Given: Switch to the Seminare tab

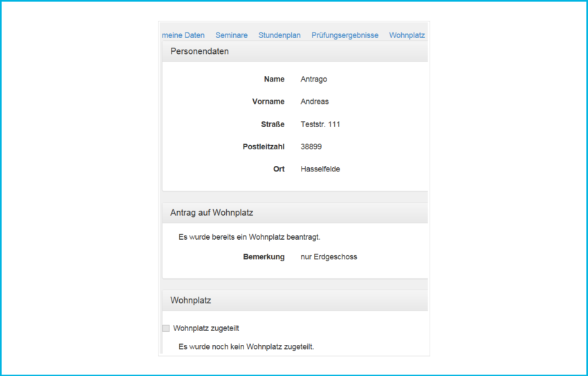Looking at the screenshot, I should click(231, 35).
